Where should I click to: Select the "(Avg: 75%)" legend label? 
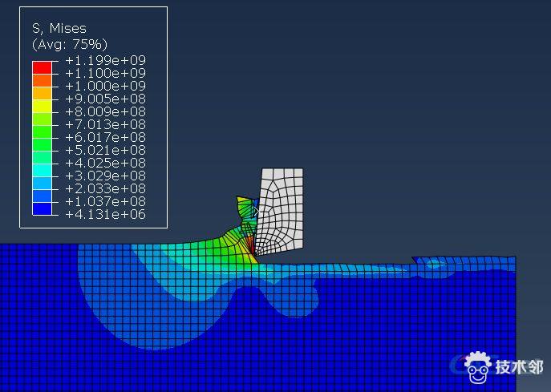pyautogui.click(x=70, y=44)
